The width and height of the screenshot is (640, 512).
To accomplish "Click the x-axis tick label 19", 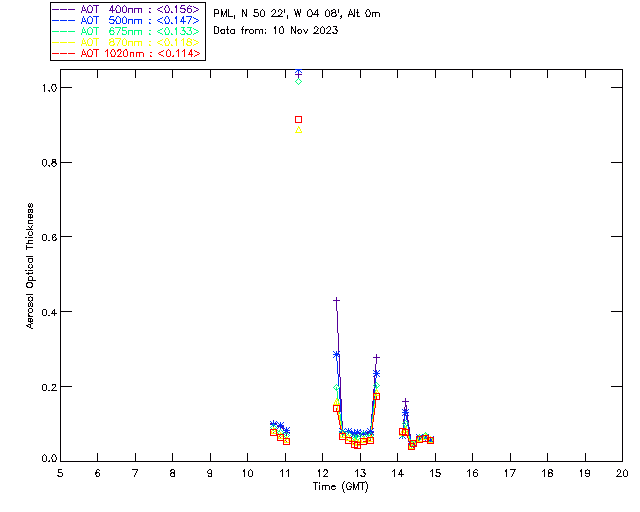I will click(585, 473).
